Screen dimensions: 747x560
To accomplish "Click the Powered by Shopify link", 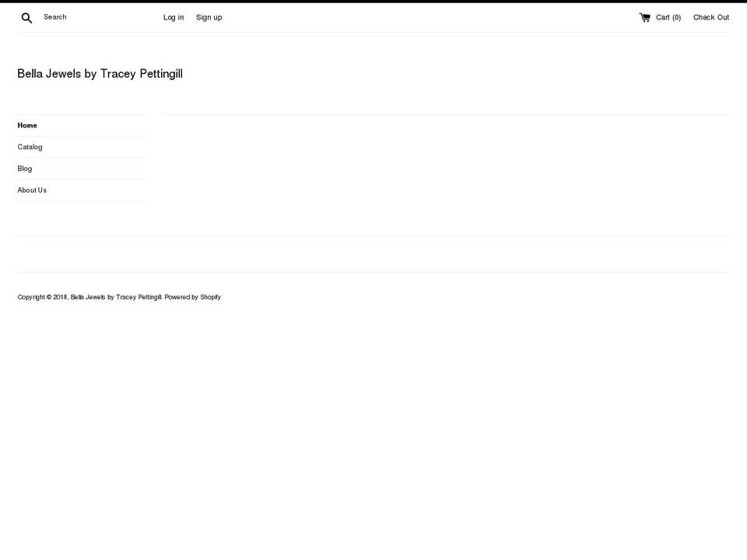I will click(192, 296).
